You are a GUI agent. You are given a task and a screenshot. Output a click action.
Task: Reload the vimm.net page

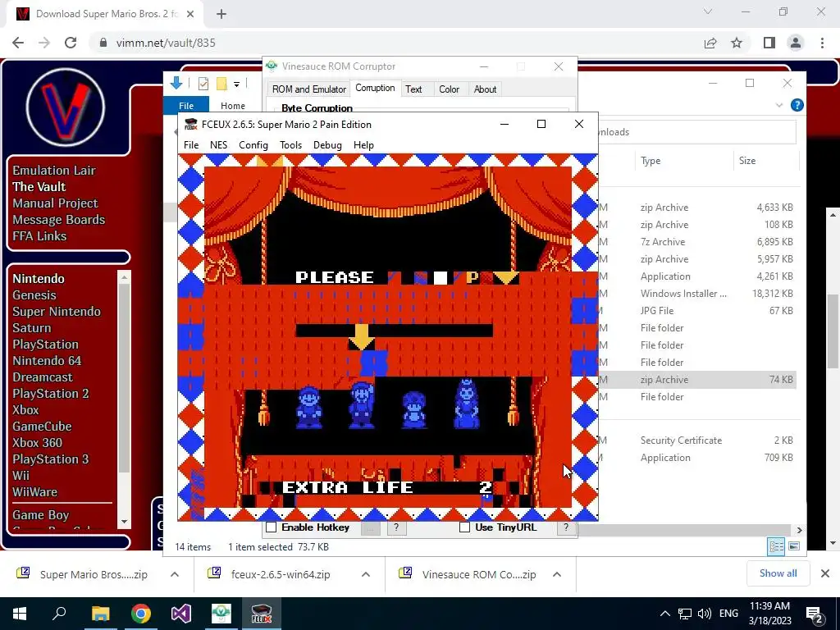(x=71, y=43)
